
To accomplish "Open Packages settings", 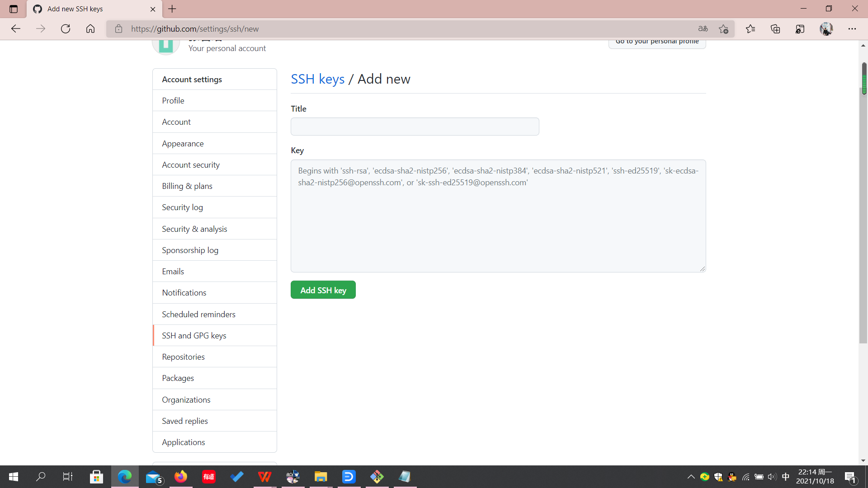I will click(215, 378).
